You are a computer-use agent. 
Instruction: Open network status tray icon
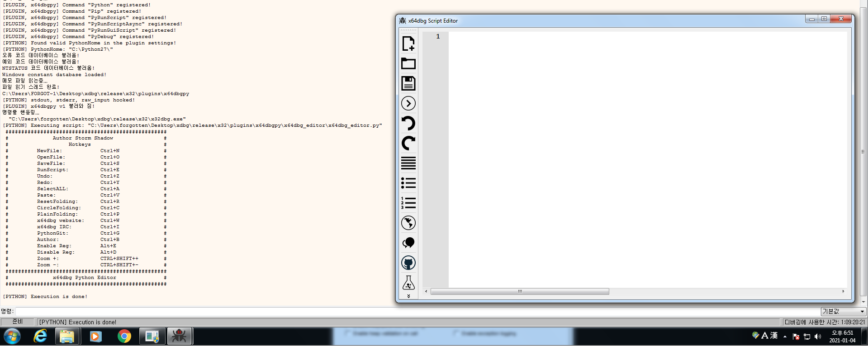coord(807,336)
